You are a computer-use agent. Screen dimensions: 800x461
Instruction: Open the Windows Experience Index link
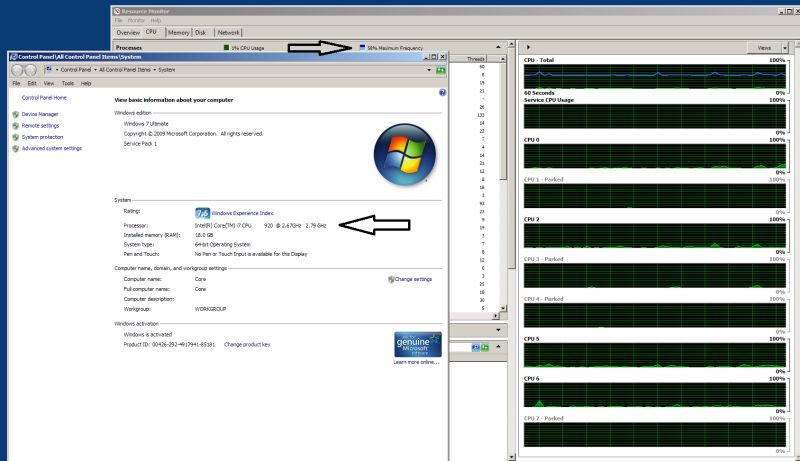[242, 213]
